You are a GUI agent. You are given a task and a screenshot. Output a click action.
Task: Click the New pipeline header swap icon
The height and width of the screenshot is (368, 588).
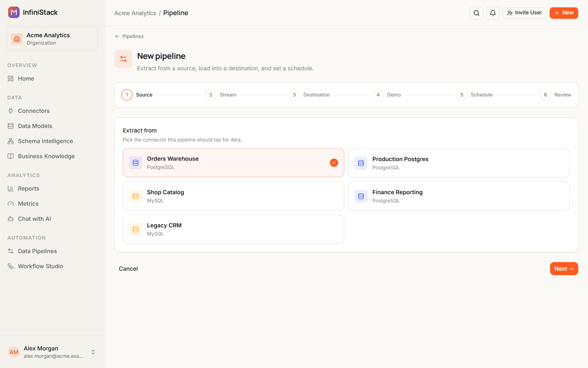point(123,59)
